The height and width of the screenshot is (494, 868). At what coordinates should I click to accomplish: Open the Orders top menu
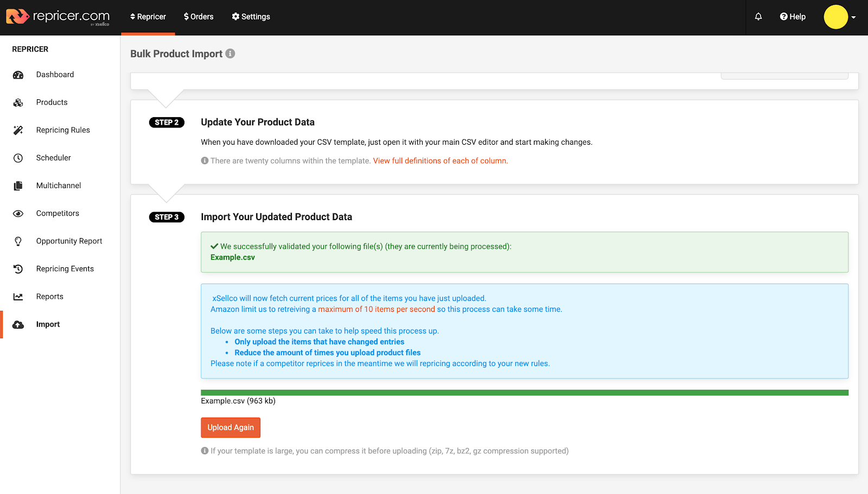pyautogui.click(x=199, y=17)
